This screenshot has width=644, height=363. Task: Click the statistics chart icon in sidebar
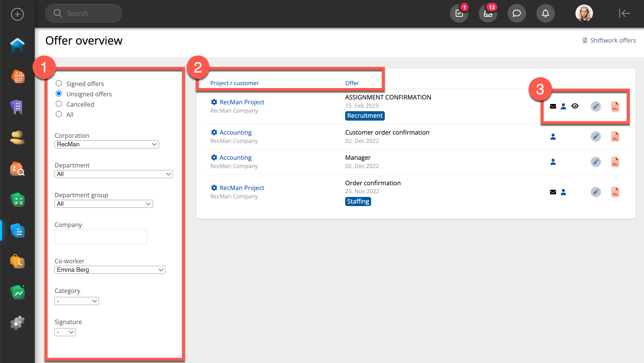pyautogui.click(x=17, y=293)
